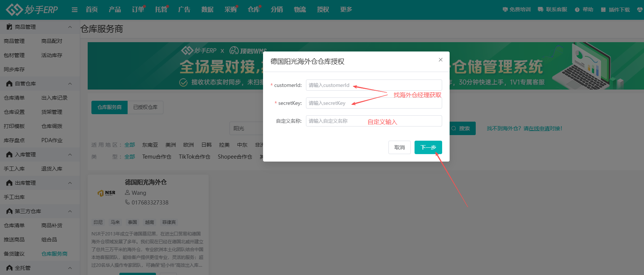Click the 联系客服 chat icon
This screenshot has width=644, height=275.
click(x=541, y=10)
